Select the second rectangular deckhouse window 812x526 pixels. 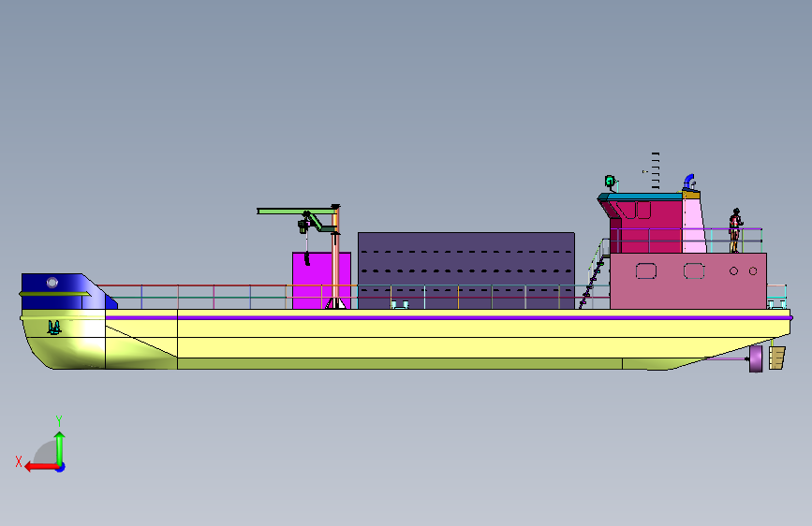pos(694,270)
